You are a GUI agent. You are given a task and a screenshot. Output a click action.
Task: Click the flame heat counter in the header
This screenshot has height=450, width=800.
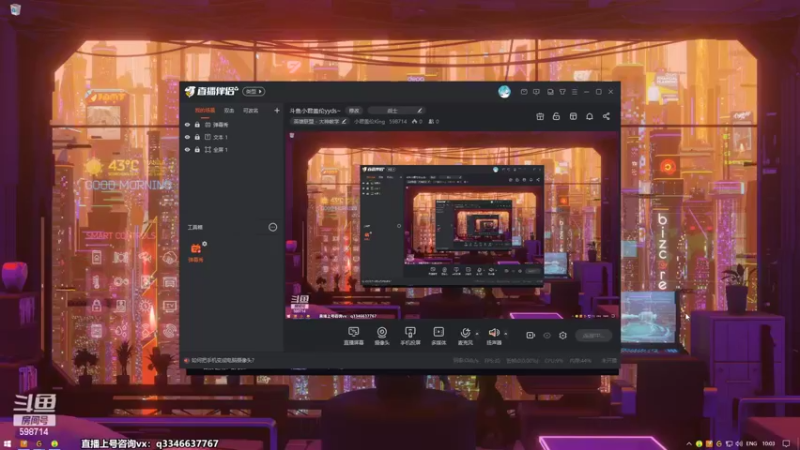(417, 121)
